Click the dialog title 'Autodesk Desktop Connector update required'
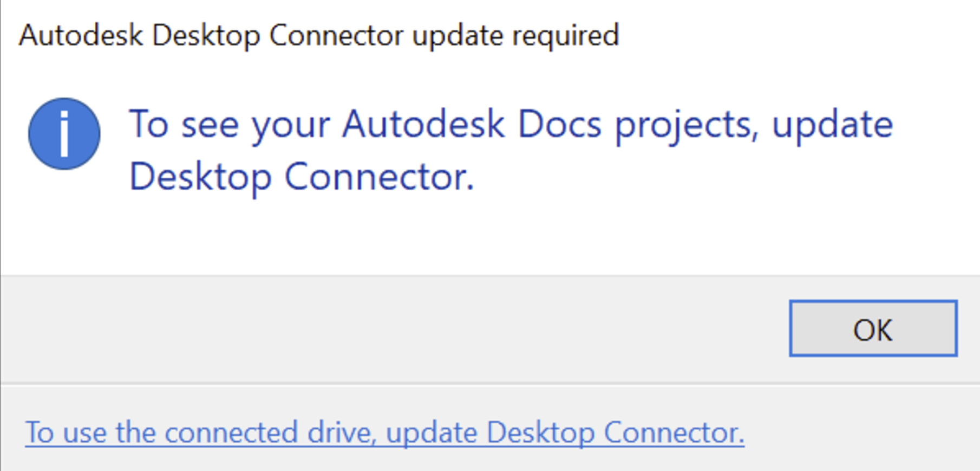Image resolution: width=980 pixels, height=471 pixels. click(x=318, y=36)
